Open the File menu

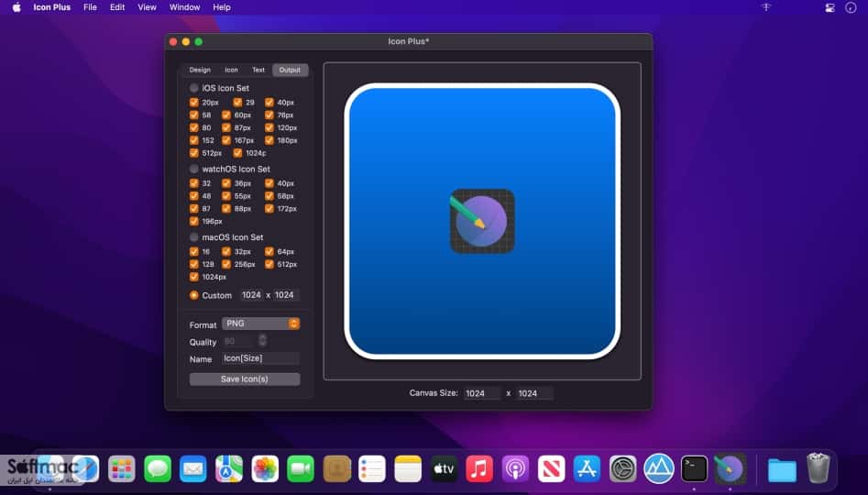coord(90,7)
